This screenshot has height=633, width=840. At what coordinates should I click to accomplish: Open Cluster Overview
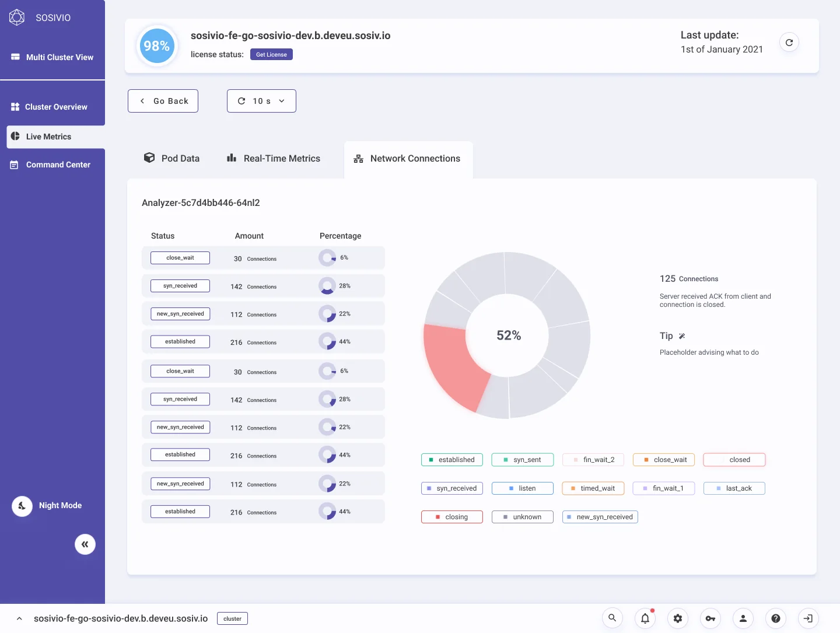tap(50, 107)
